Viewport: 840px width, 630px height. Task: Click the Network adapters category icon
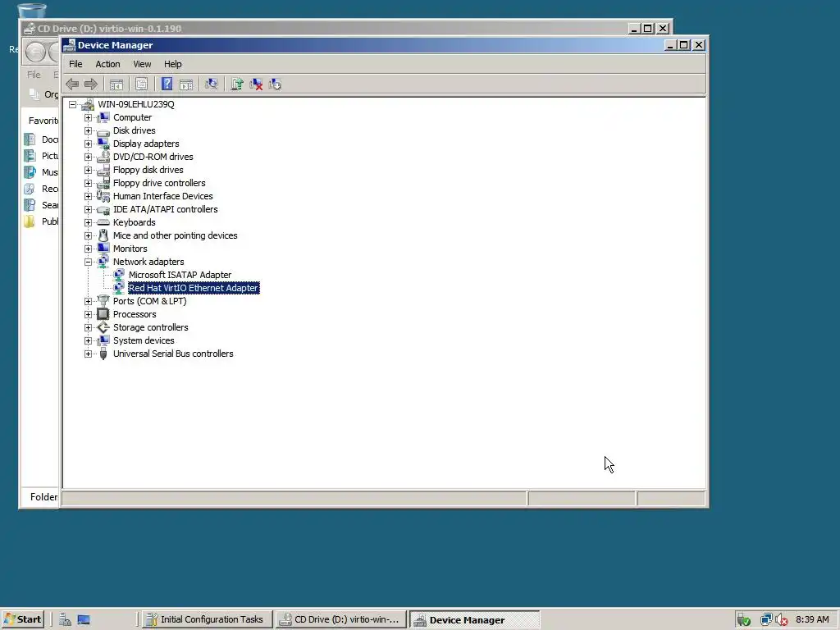pyautogui.click(x=103, y=262)
